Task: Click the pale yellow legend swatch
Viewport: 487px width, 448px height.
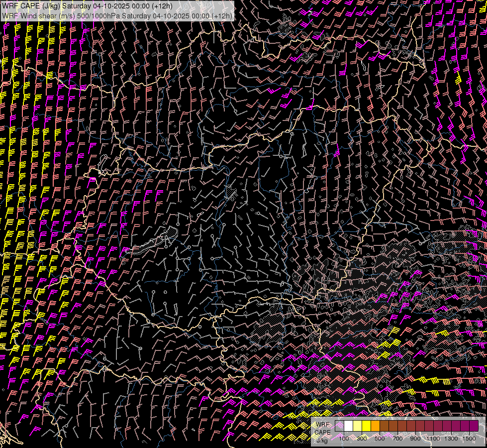Action: 357,426
